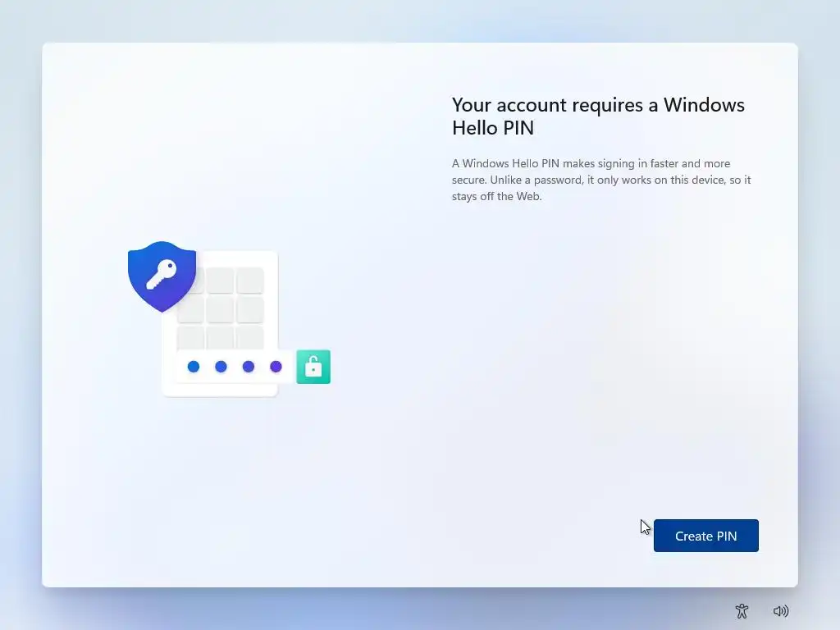Click the middle-right keypad tile in illustration

point(250,309)
